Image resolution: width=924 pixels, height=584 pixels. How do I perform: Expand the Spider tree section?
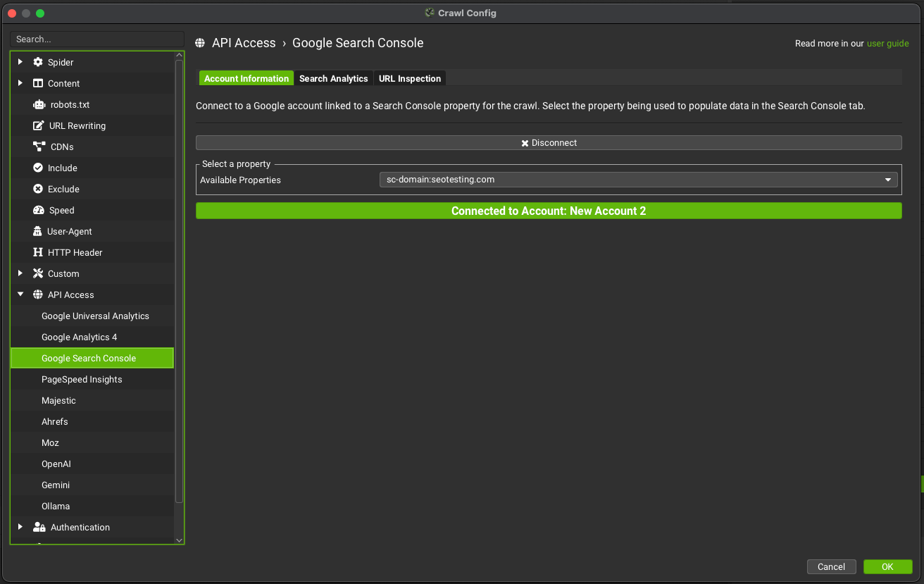pyautogui.click(x=20, y=62)
